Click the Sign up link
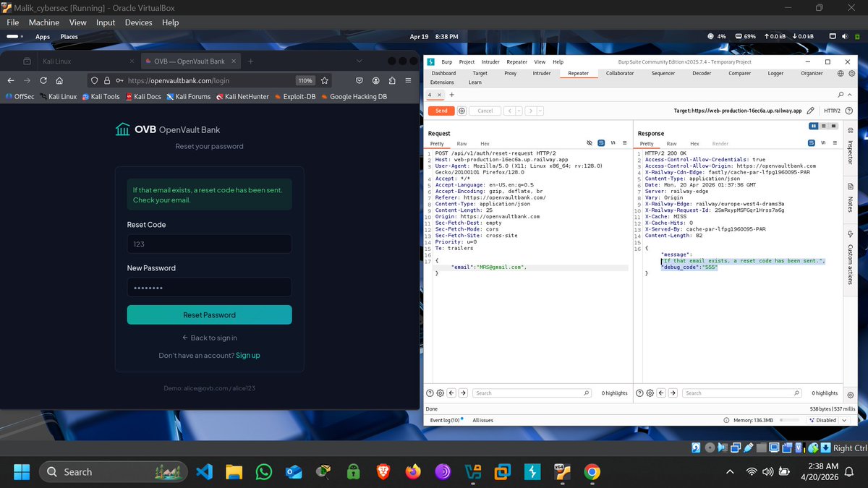Viewport: 868px width, 488px height. click(247, 355)
